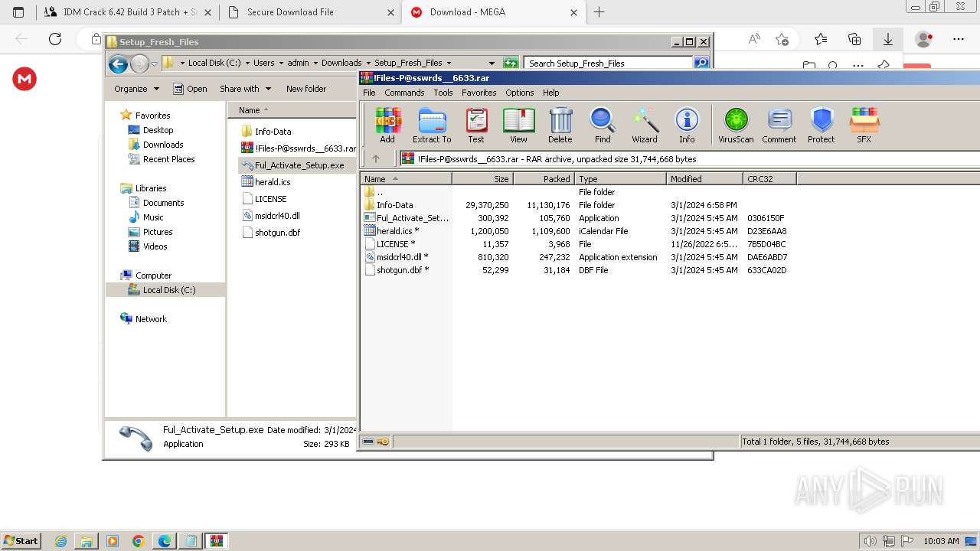Open Edge Settings and more menu

pyautogui.click(x=959, y=39)
